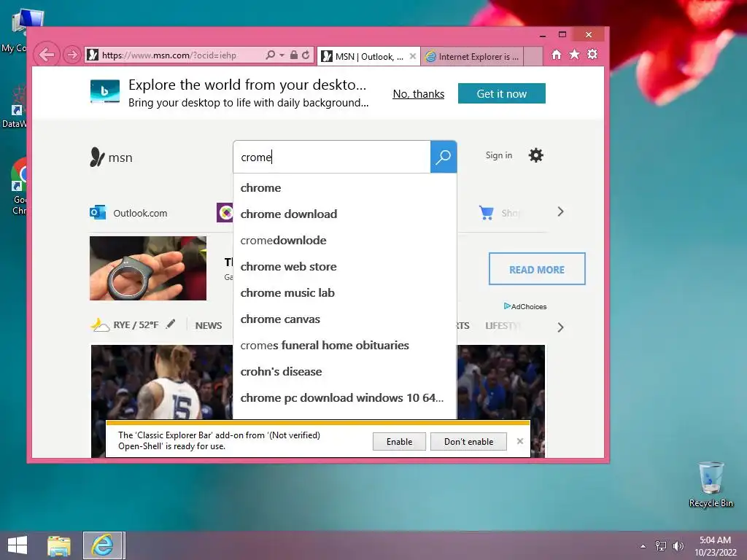Image resolution: width=747 pixels, height=560 pixels.
Task: Open the basketball player news image
Action: pos(162,382)
